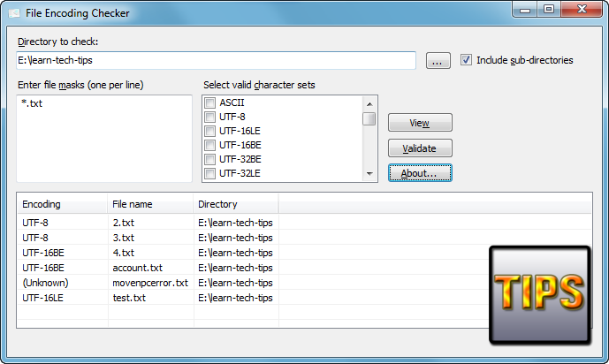Click the Directory column header

pyautogui.click(x=236, y=204)
